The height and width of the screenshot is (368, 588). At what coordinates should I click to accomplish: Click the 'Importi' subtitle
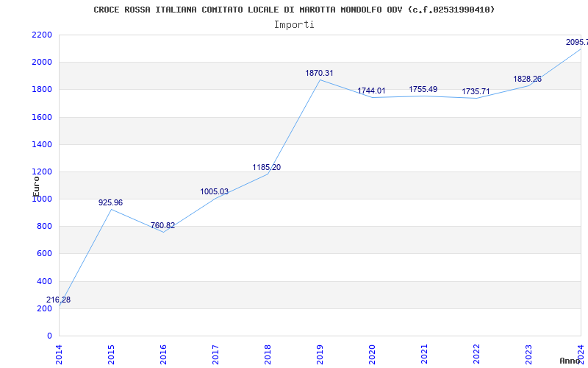coord(294,25)
